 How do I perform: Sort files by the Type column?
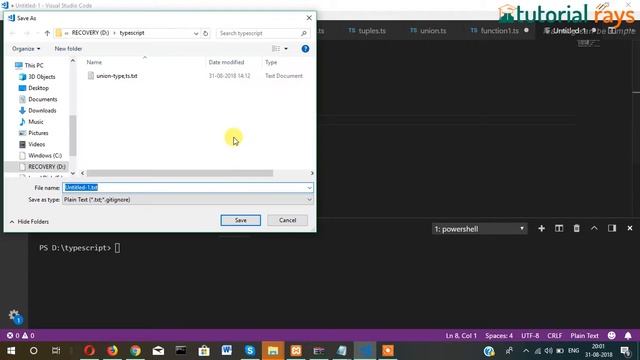coord(271,62)
